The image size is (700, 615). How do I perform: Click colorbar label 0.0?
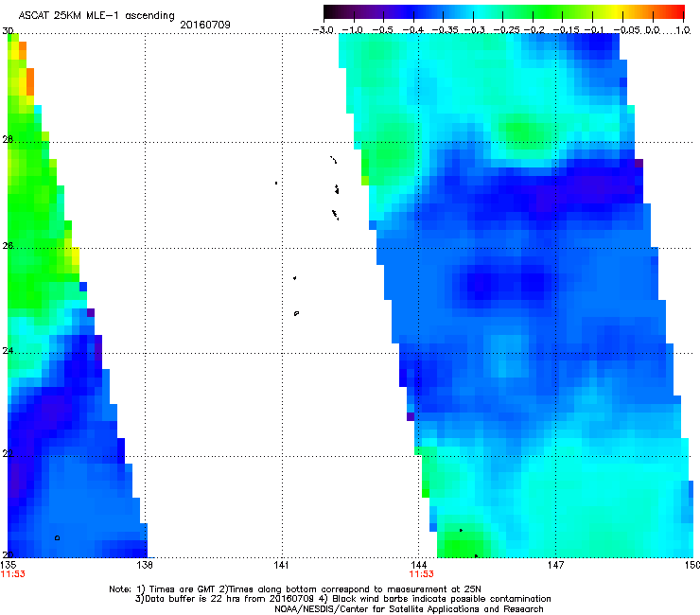point(653,30)
